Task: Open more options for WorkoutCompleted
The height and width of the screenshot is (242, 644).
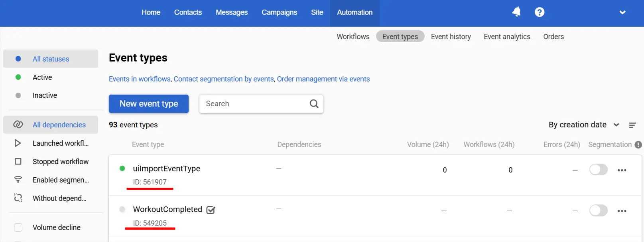Action: 622,211
